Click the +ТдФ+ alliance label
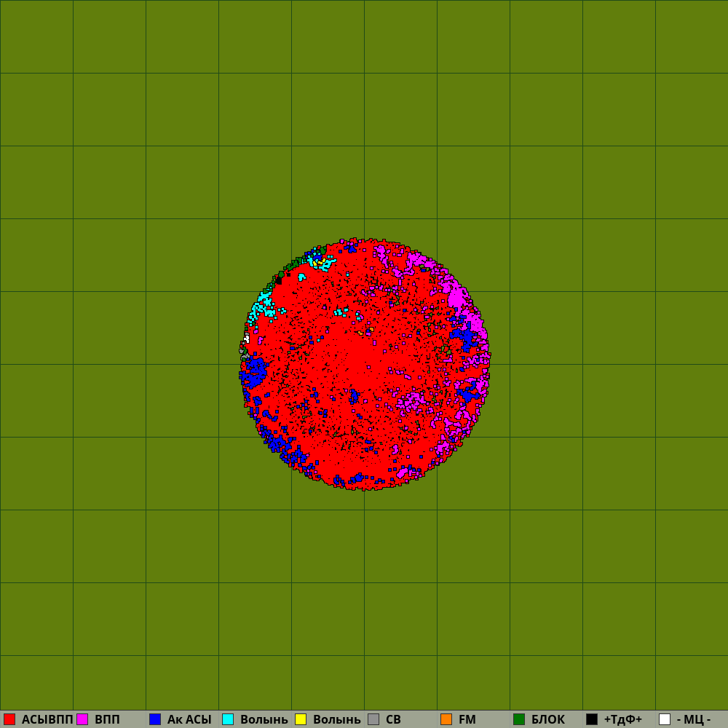The width and height of the screenshot is (728, 728). point(623,720)
